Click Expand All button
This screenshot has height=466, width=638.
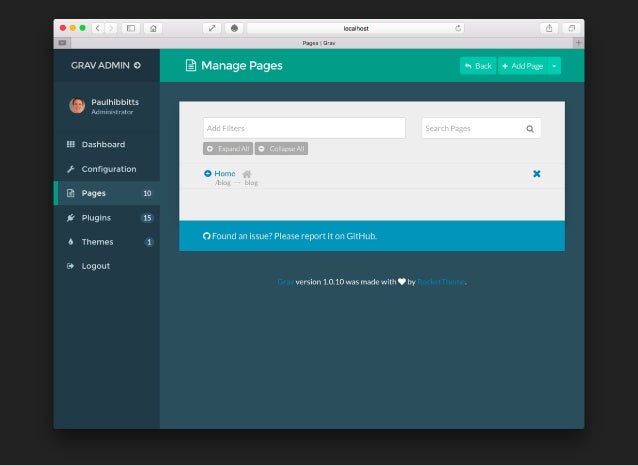tap(228, 149)
